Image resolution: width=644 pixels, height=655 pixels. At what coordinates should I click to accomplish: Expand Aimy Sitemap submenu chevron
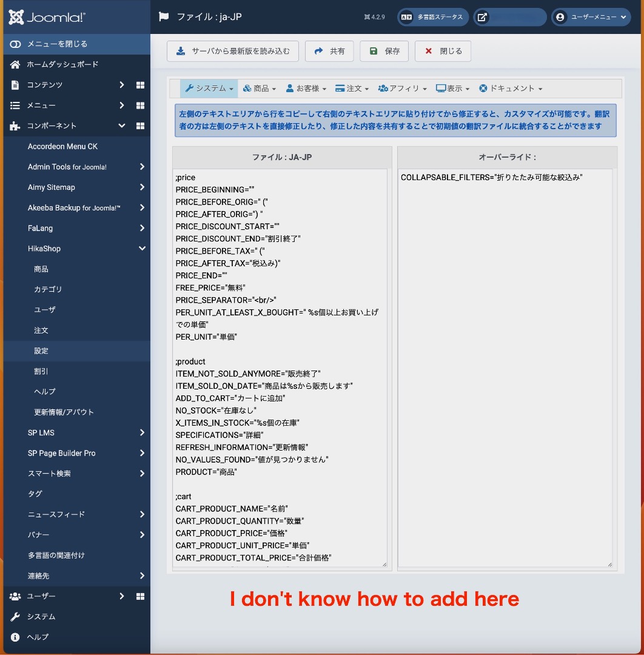tap(142, 187)
